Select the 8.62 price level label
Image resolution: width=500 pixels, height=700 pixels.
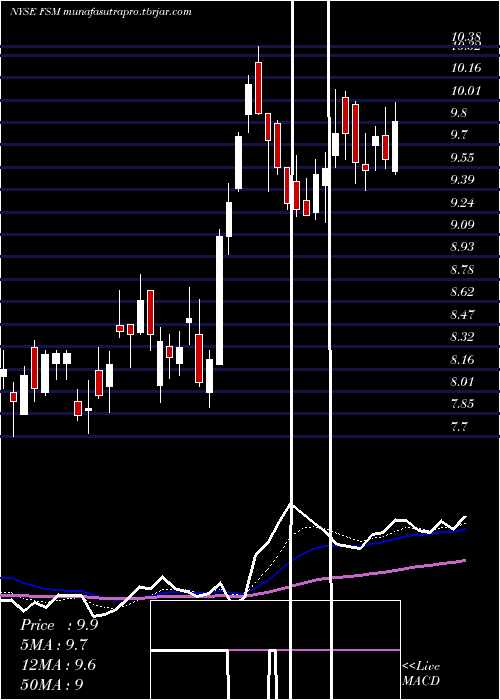pos(464,292)
